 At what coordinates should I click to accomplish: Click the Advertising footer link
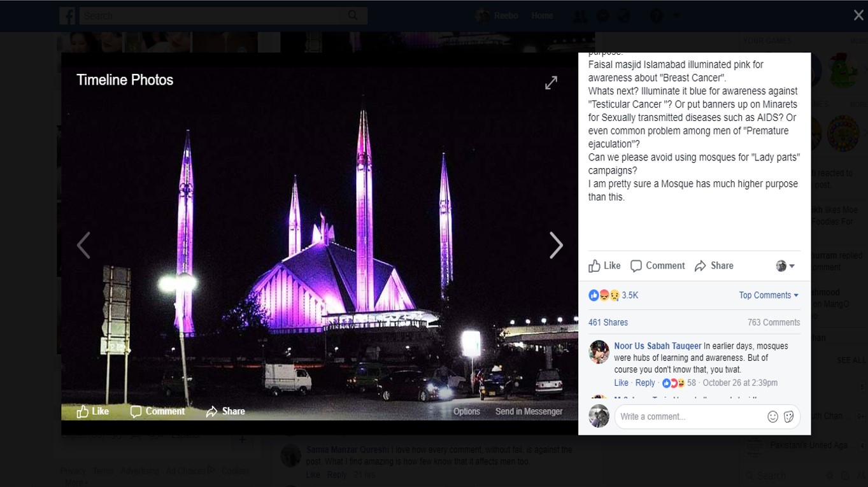click(139, 471)
